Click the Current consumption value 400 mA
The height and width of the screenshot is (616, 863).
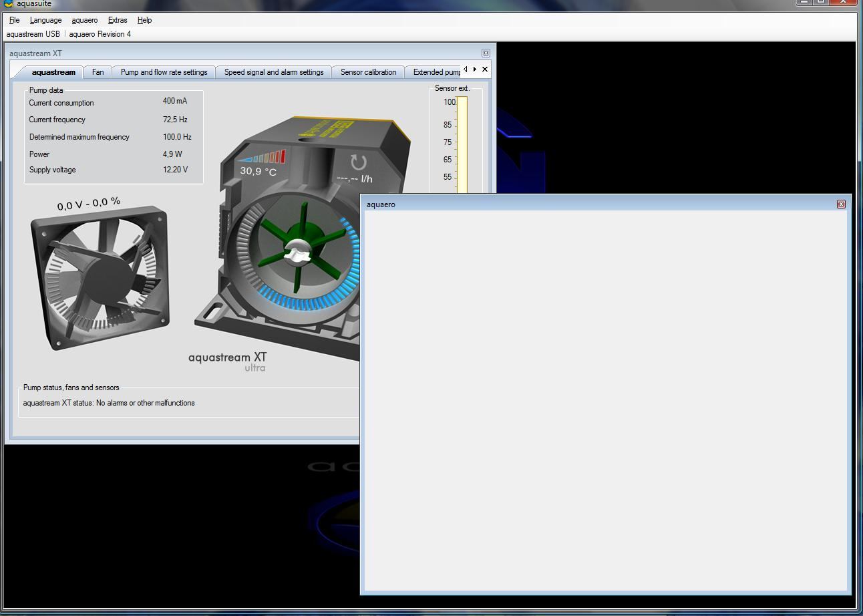tap(175, 101)
